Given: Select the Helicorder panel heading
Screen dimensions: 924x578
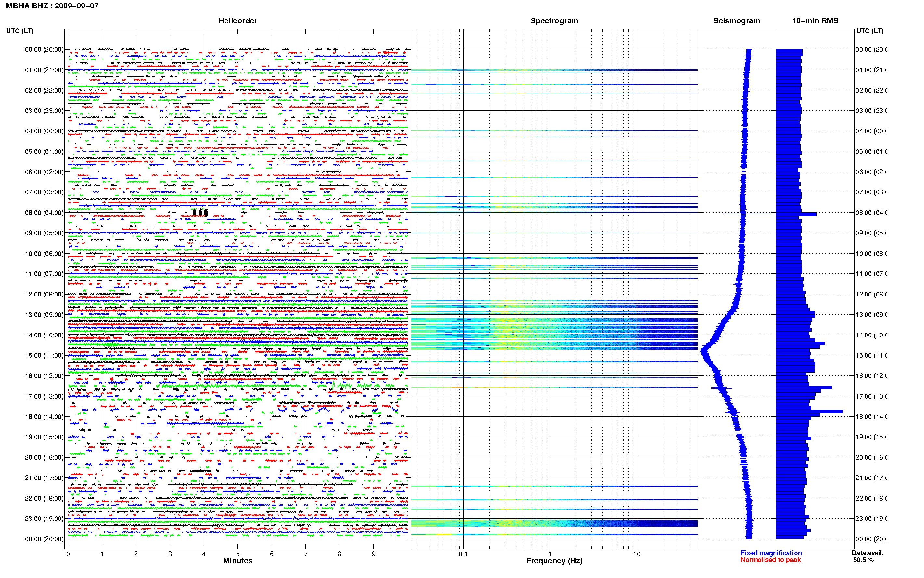Looking at the screenshot, I should point(237,21).
